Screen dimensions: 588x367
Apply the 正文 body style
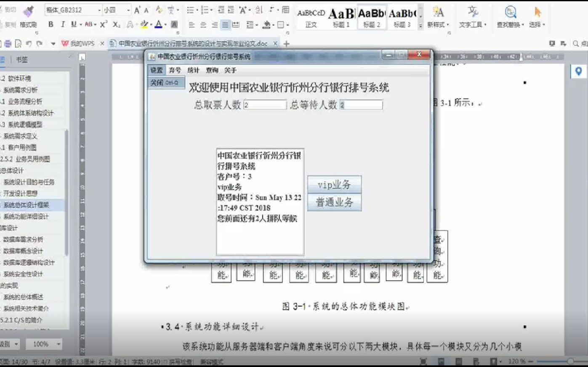click(x=311, y=18)
